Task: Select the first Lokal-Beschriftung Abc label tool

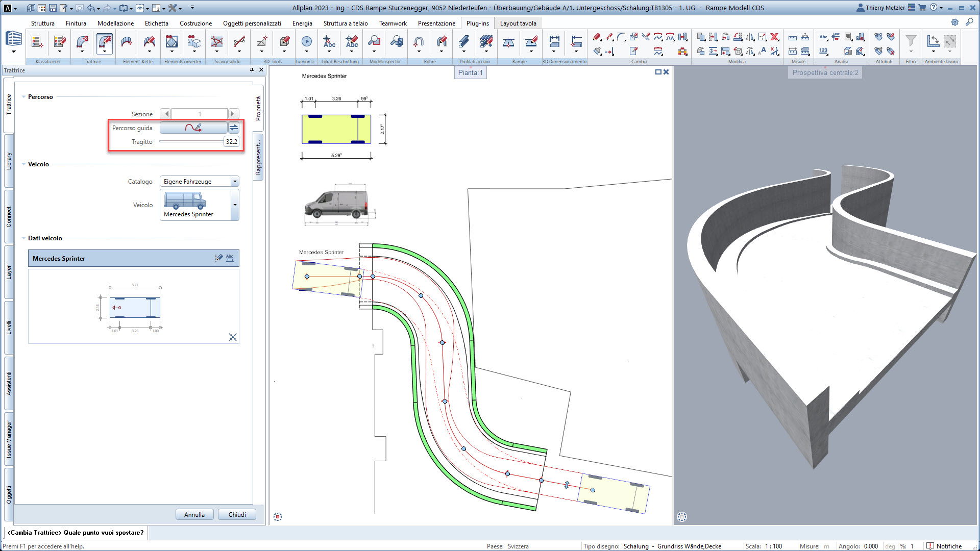Action: tap(329, 41)
